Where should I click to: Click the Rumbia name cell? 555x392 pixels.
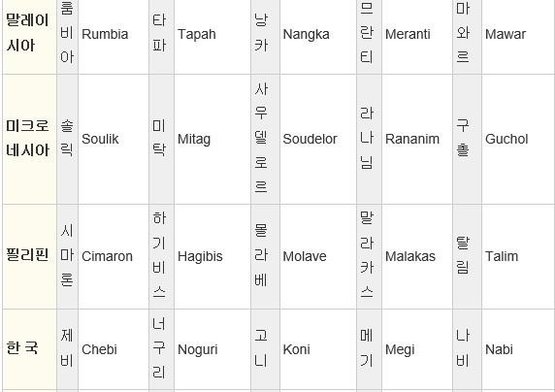click(x=114, y=34)
